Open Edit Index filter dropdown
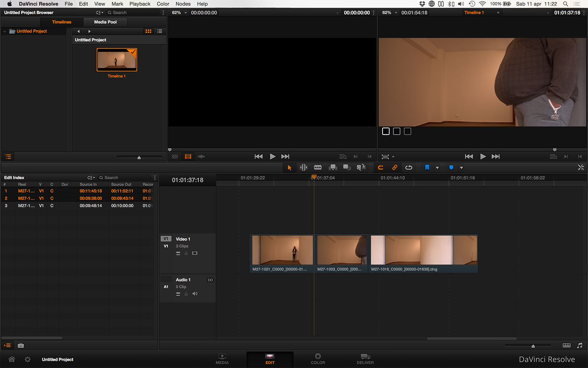The image size is (588, 368). [91, 178]
